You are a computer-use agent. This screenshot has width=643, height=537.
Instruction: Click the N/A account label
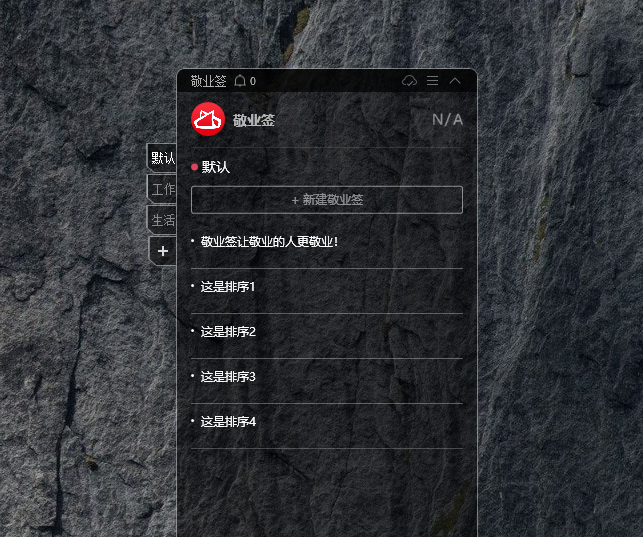[447, 120]
